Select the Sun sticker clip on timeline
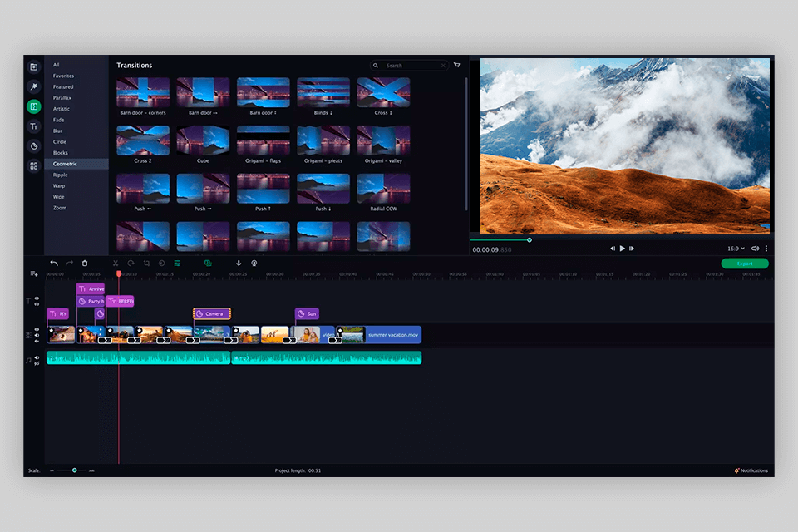This screenshot has height=532, width=798. [307, 313]
